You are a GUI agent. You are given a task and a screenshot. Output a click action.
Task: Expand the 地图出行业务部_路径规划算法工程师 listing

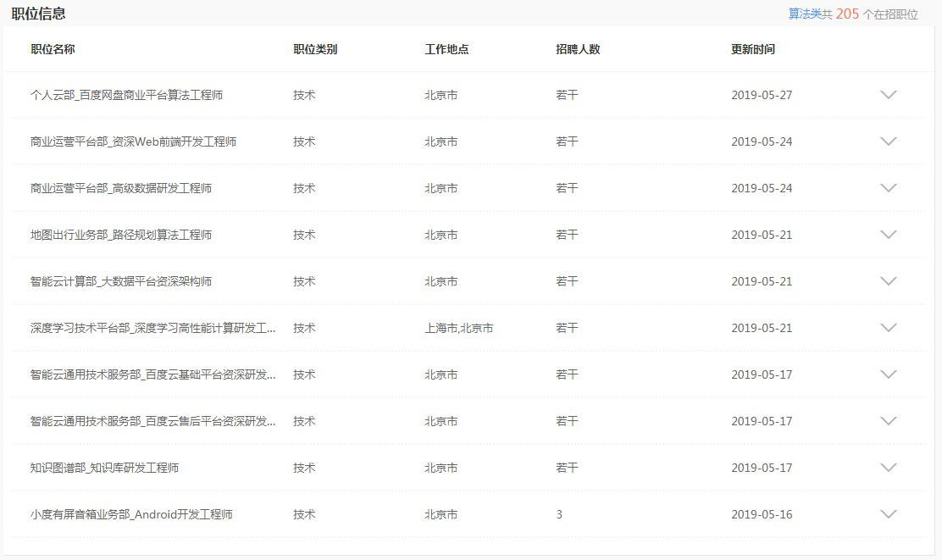(888, 235)
